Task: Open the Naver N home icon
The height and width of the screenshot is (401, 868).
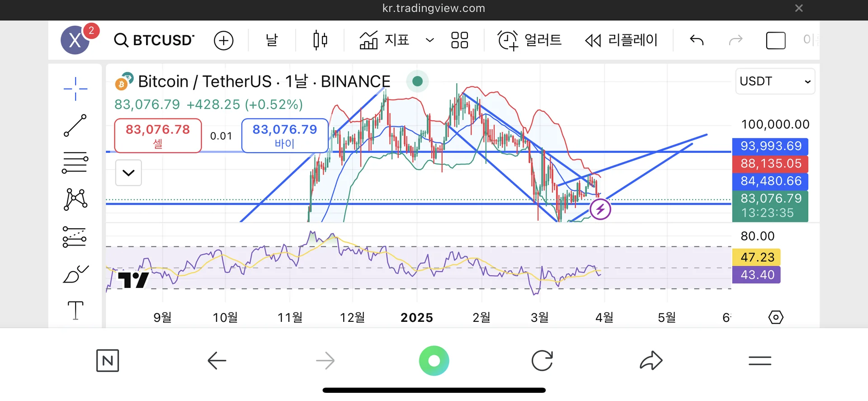Action: (x=108, y=361)
